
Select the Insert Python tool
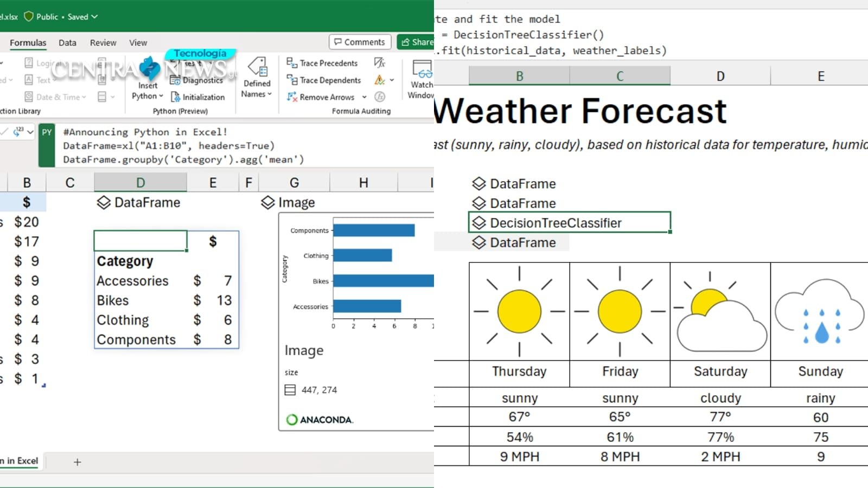coord(147,79)
